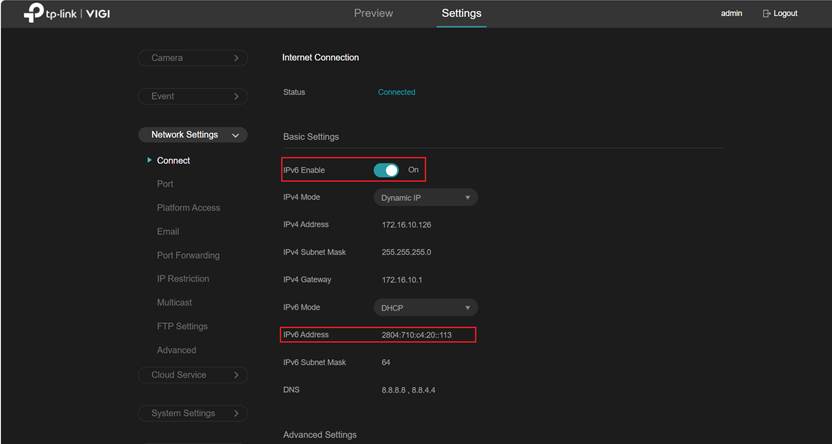Image resolution: width=832 pixels, height=444 pixels.
Task: Click the IPv6 Subnet Mask value 64
Action: 386,362
